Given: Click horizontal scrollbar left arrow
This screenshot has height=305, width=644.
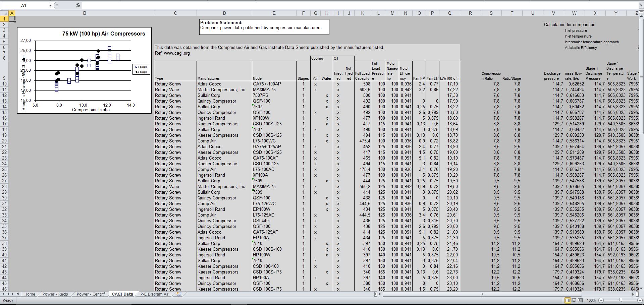Looking at the screenshot, I should 380,294.
